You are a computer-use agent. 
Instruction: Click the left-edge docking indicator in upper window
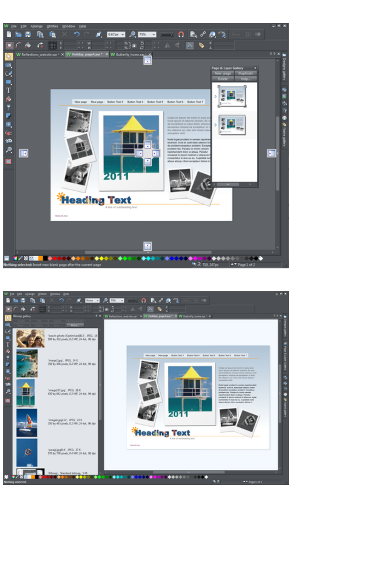24,153
